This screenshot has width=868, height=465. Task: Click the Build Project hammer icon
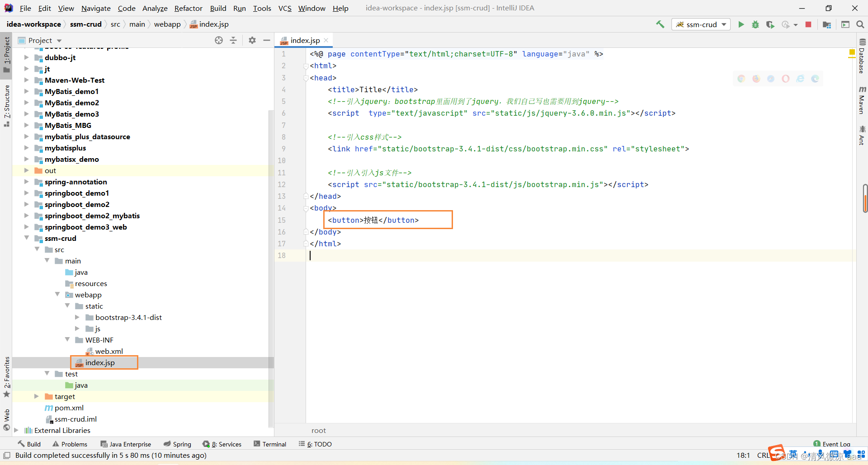coord(660,24)
